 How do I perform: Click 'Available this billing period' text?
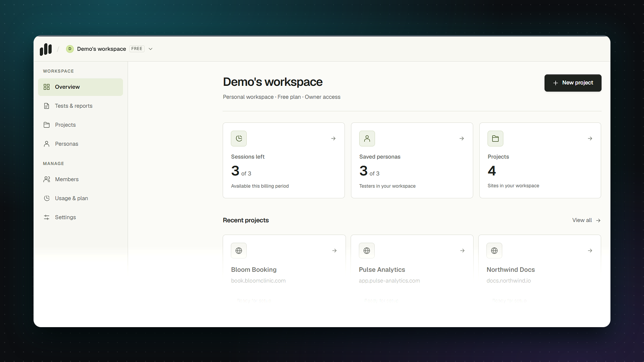[x=260, y=186]
